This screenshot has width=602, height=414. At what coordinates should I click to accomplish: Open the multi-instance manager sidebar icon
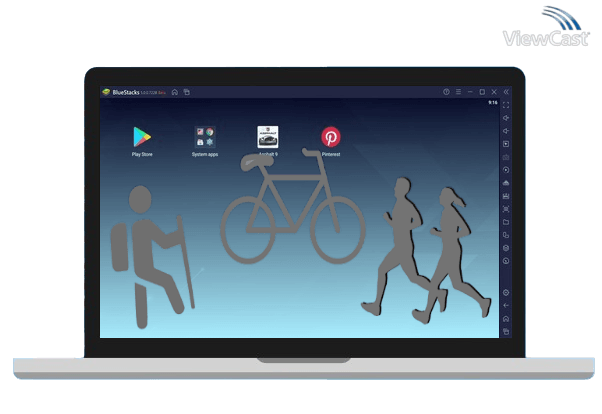[x=506, y=235]
